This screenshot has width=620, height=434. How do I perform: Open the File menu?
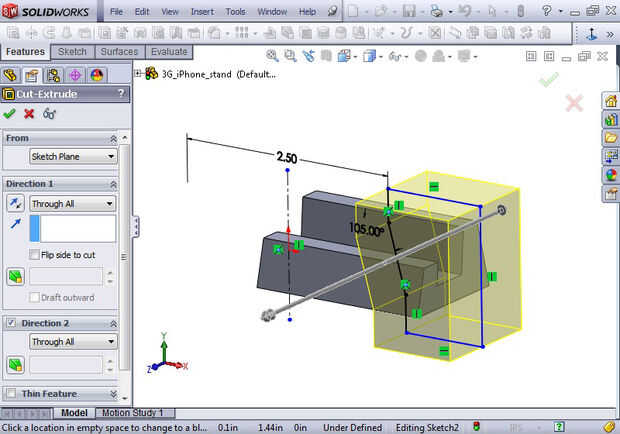point(116,12)
